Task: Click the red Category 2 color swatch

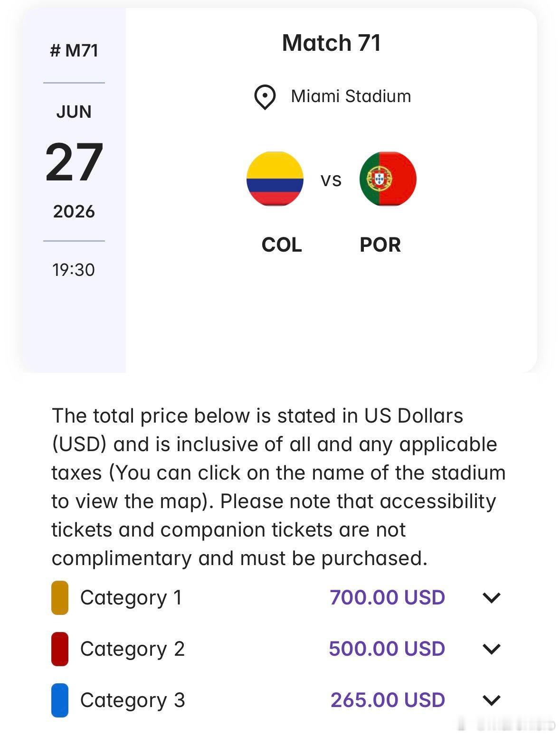Action: click(x=60, y=649)
